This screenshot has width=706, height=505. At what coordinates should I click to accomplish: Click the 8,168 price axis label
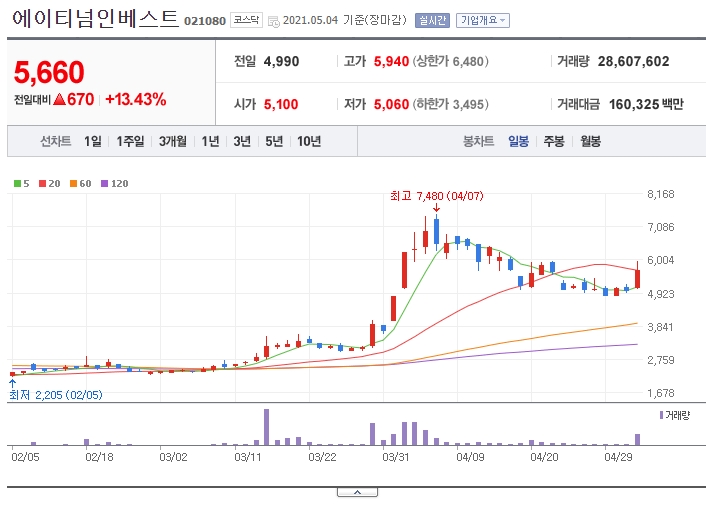point(661,194)
